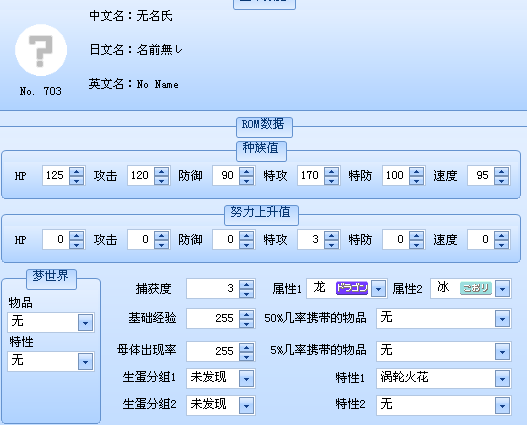This screenshot has width=527, height=425.
Task: Open the 生蛋分组2 dropdown
Action: [x=246, y=406]
